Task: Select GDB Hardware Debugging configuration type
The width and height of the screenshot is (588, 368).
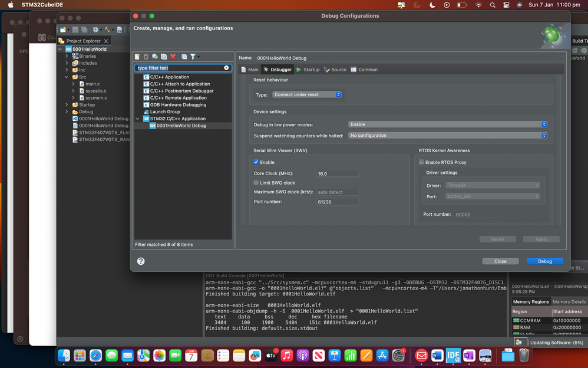Action: click(178, 105)
